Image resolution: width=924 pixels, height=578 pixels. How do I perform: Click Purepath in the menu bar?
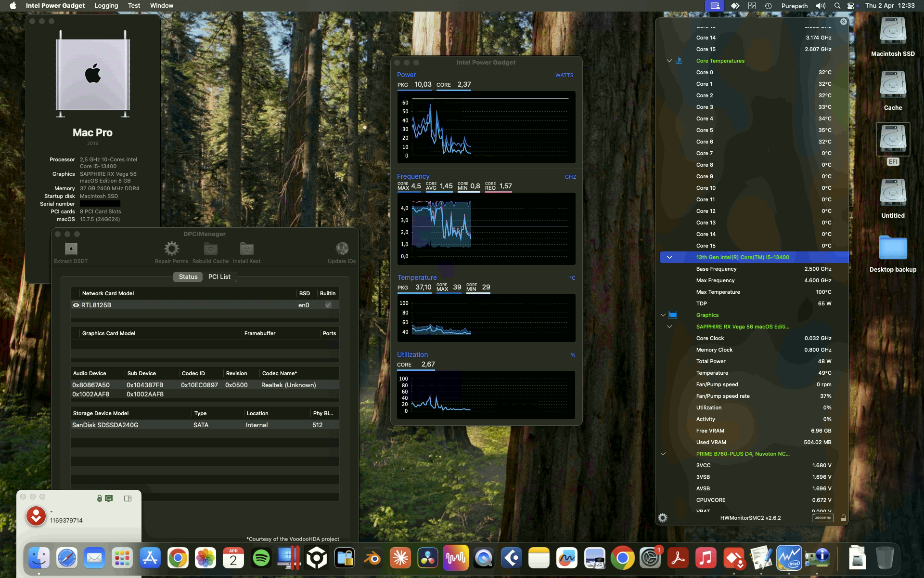794,6
